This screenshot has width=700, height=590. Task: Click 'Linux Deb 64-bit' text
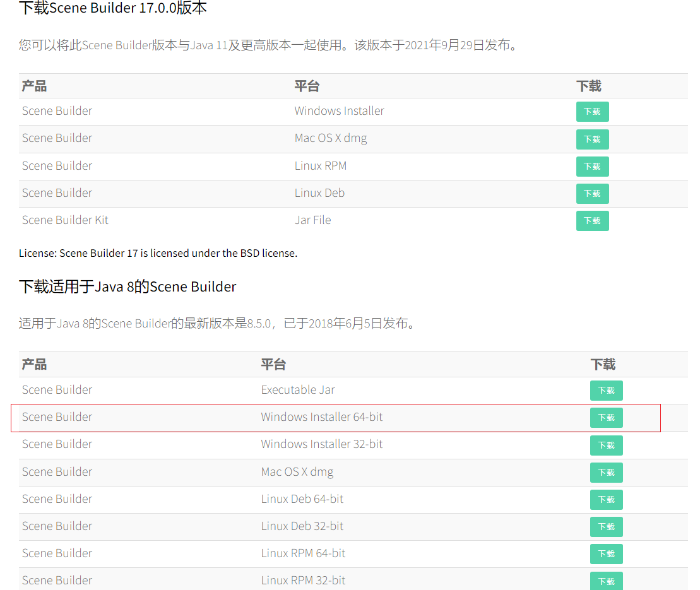[x=302, y=499]
